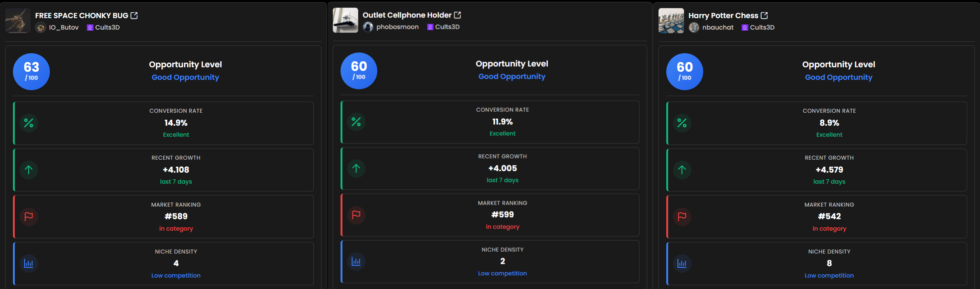This screenshot has width=980, height=289.
Task: Open external link icon beside Harry Potter Chess
Action: tap(764, 16)
